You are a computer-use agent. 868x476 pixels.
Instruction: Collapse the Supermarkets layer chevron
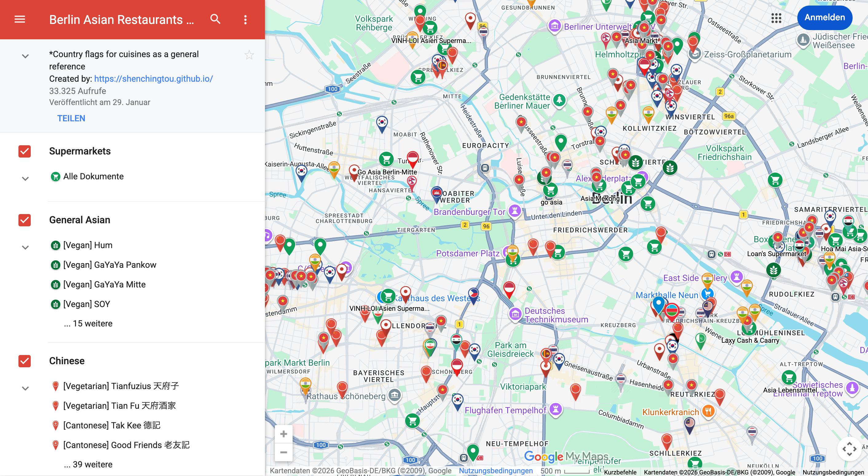click(25, 178)
